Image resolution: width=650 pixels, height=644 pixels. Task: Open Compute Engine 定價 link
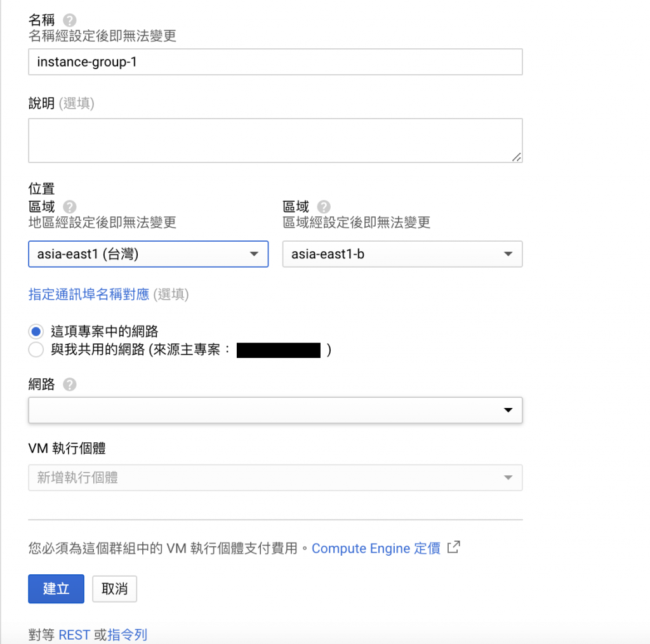pyautogui.click(x=376, y=548)
